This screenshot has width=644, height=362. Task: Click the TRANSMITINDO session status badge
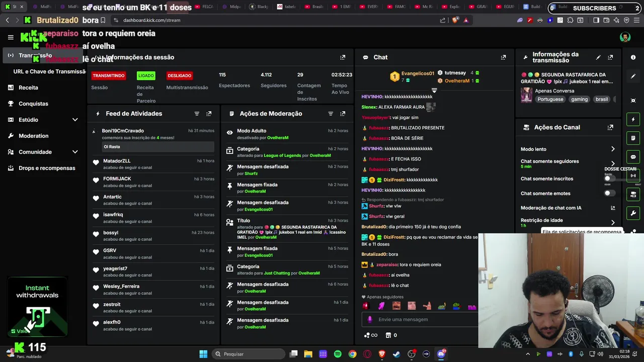(x=108, y=75)
